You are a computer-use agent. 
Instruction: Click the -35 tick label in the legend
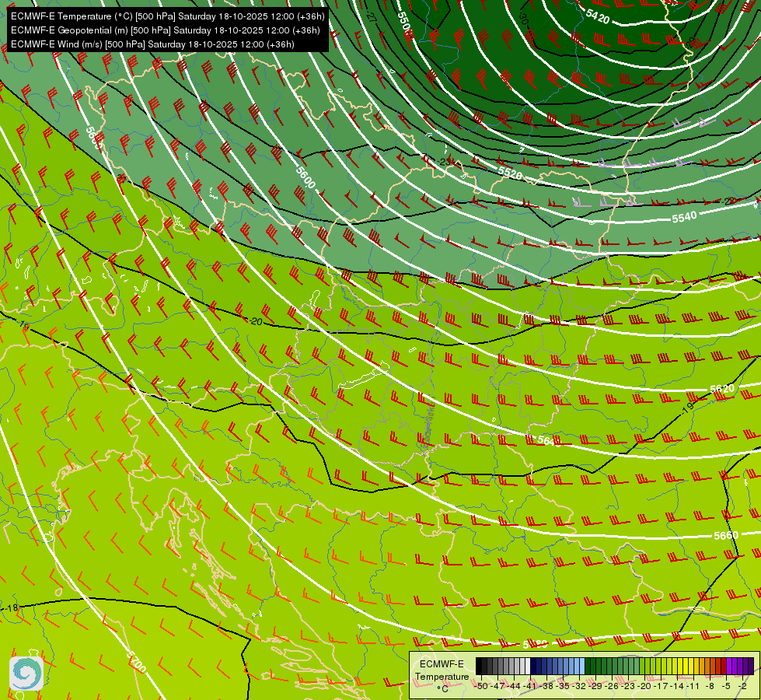563,687
